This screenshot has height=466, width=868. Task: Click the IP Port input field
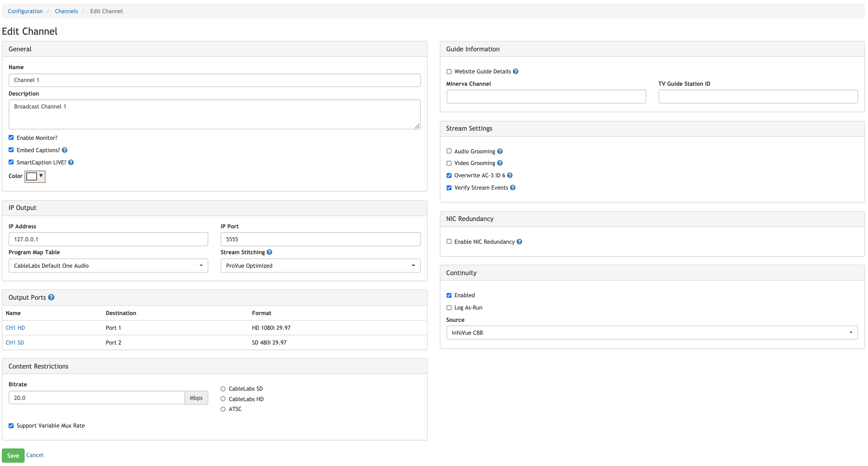320,239
